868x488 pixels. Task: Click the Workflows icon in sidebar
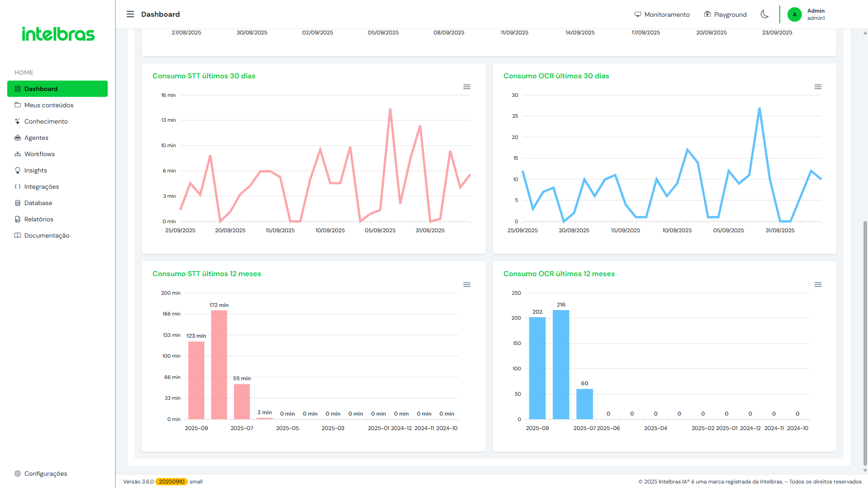click(18, 154)
